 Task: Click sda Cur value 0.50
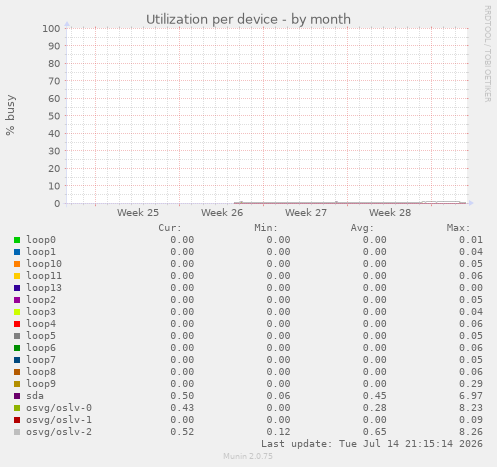182,396
